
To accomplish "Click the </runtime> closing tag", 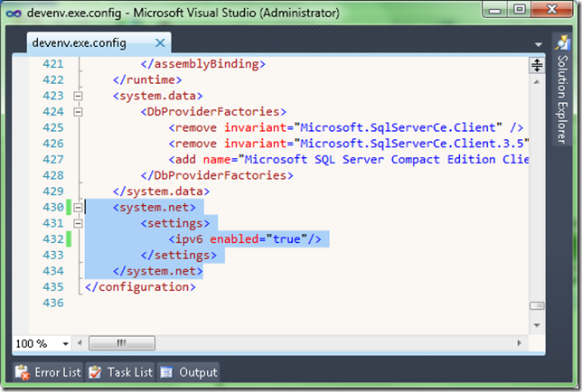I will (x=147, y=80).
